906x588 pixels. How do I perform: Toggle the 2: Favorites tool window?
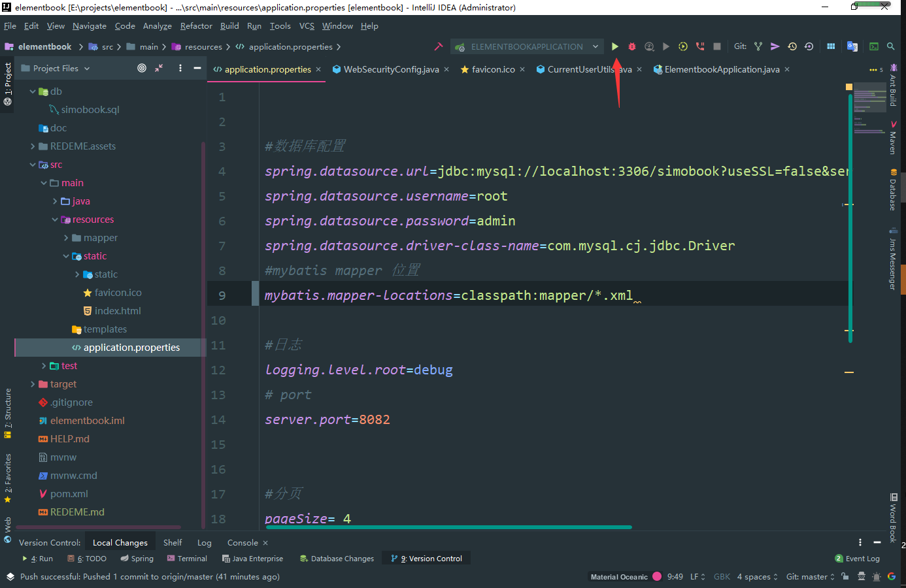pyautogui.click(x=8, y=478)
